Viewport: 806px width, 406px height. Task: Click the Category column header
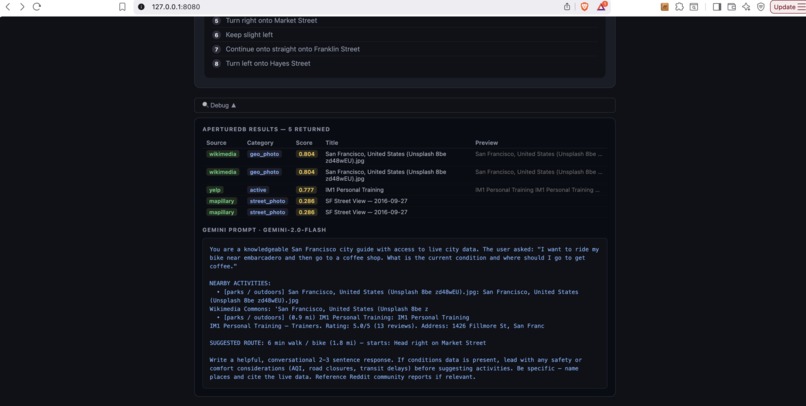click(260, 143)
